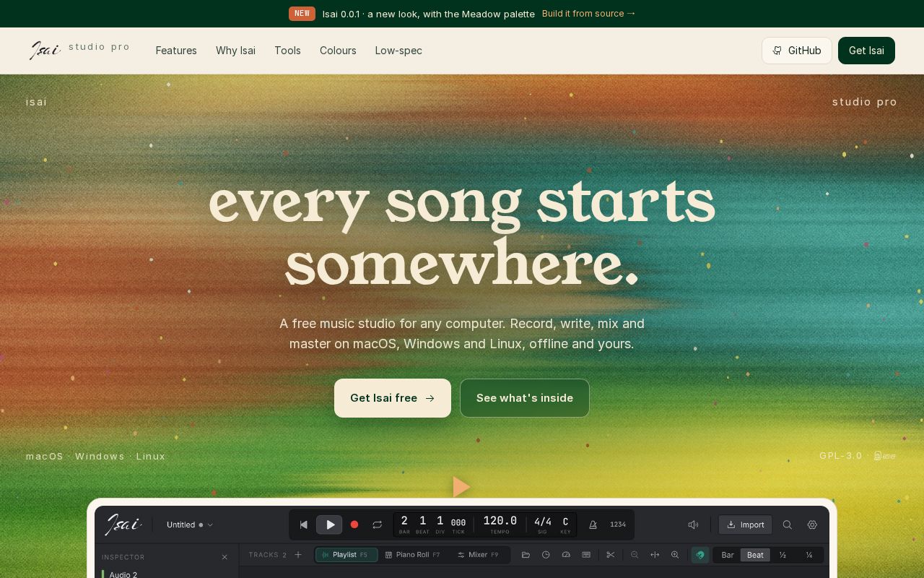Open the Colours nav item

point(338,51)
